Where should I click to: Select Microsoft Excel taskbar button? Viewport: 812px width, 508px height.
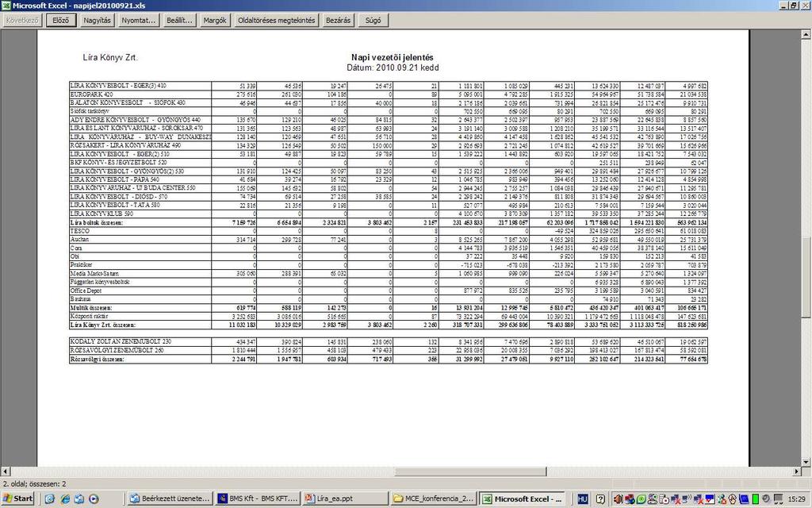click(x=522, y=498)
